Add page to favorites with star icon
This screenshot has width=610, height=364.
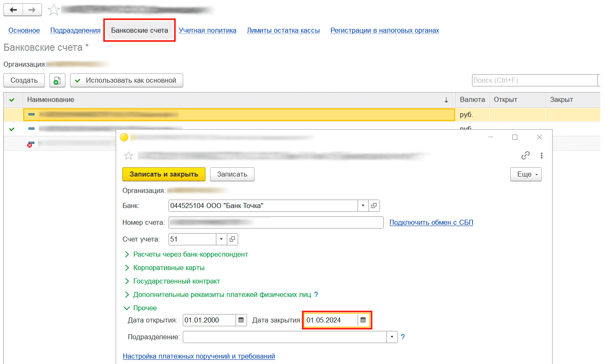[x=54, y=10]
